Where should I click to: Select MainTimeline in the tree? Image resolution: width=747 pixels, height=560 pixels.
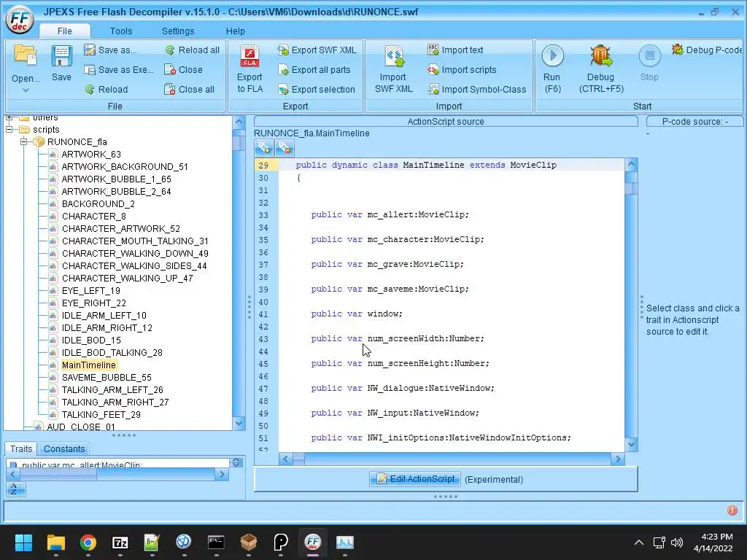point(88,365)
